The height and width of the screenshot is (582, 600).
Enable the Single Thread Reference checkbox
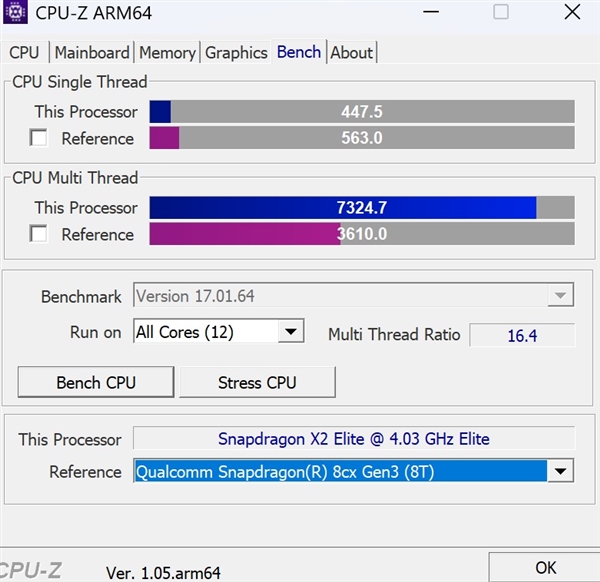click(x=39, y=137)
